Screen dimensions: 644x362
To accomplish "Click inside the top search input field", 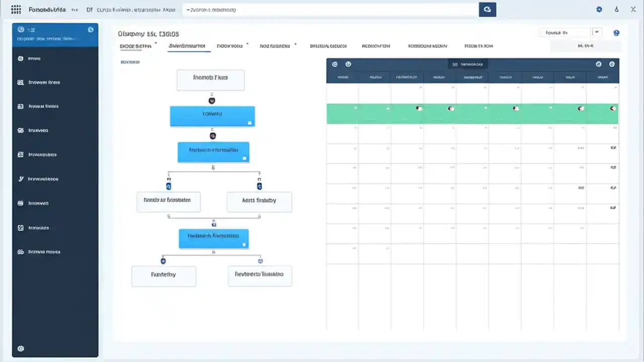I will tap(327, 9).
